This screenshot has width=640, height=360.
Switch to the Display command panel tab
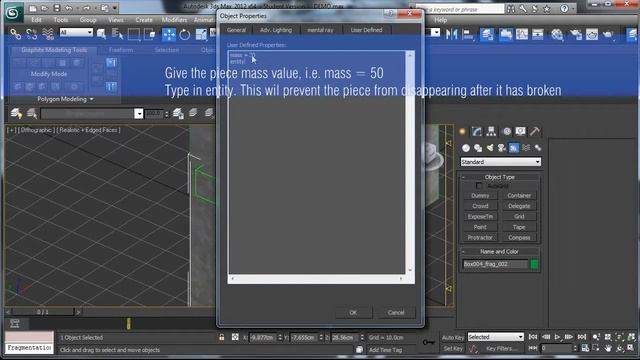[x=520, y=131]
